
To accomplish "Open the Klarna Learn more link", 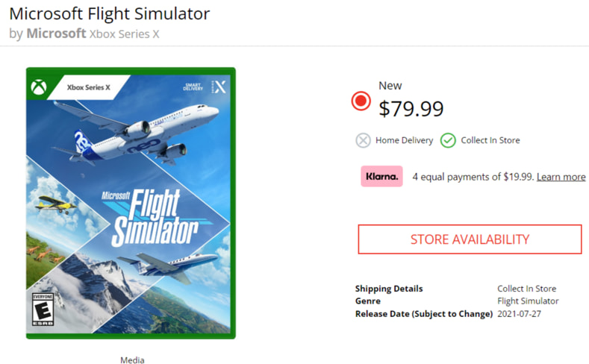I will [561, 177].
